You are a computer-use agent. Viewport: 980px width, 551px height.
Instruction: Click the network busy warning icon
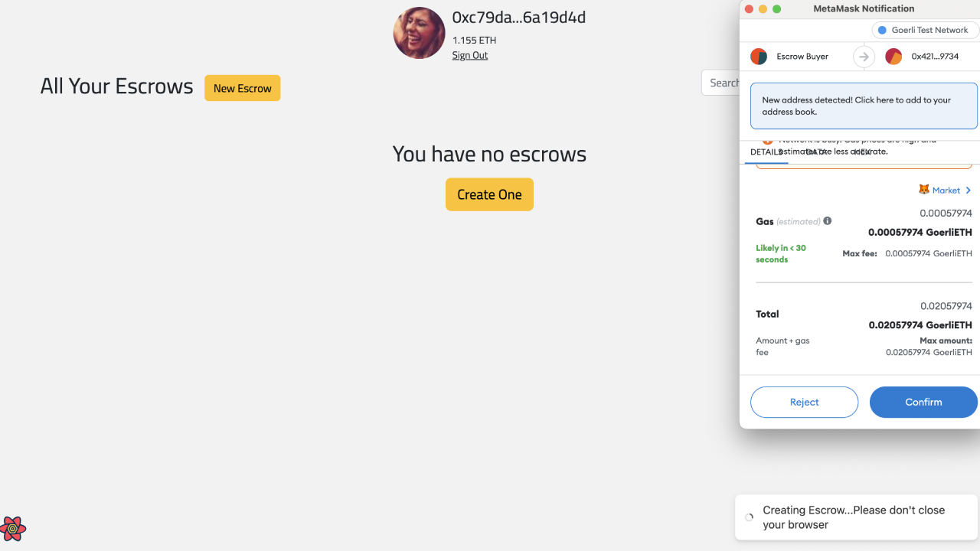[x=768, y=140]
